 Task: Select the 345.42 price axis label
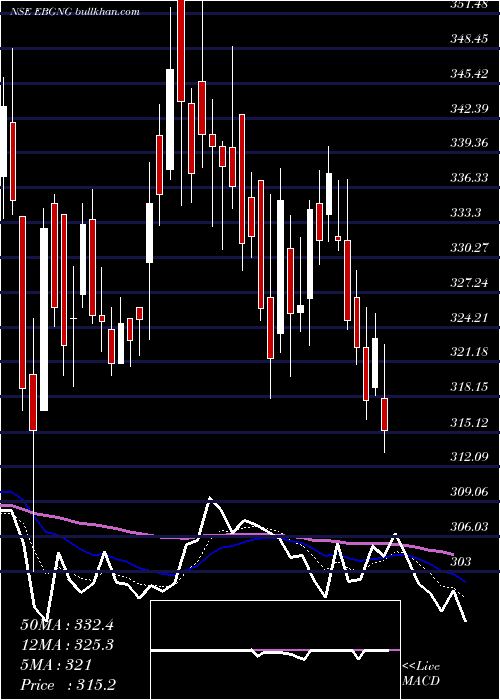[x=469, y=74]
